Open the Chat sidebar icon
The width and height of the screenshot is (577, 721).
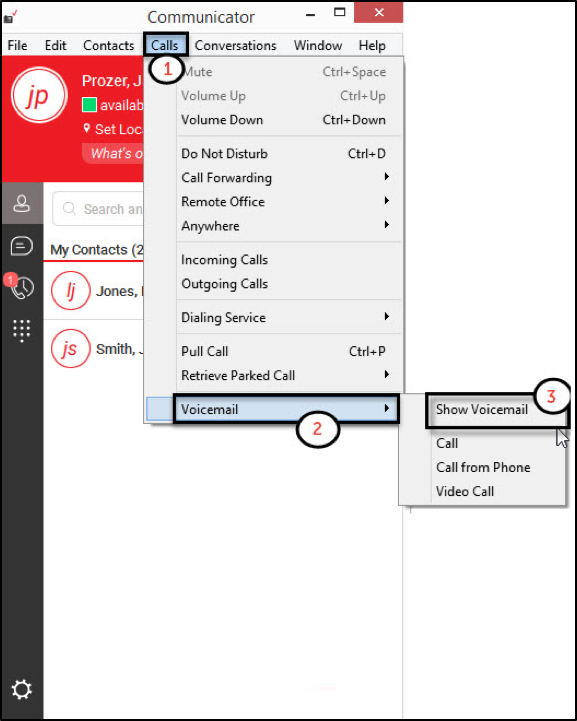[x=22, y=246]
